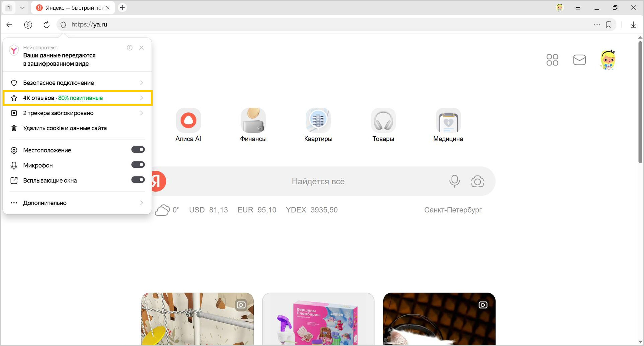Open Алиса AI shortcut icon

pos(188,120)
